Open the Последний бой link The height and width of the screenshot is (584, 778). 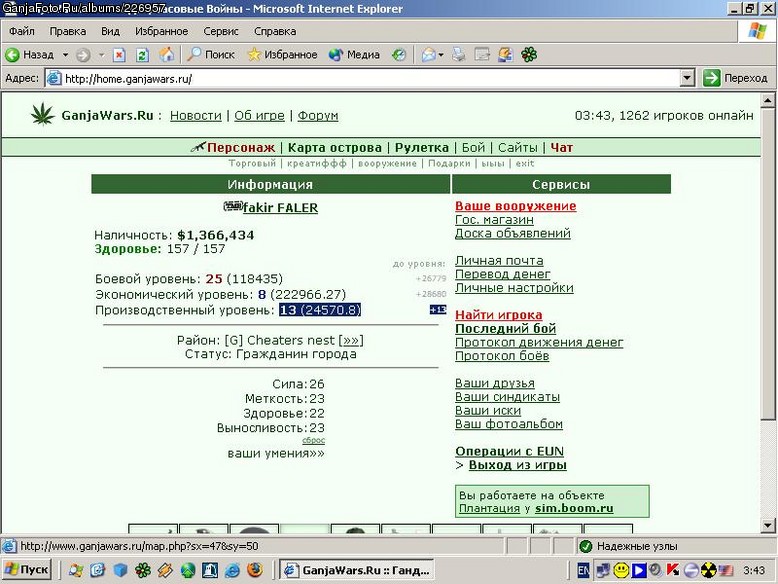click(505, 328)
